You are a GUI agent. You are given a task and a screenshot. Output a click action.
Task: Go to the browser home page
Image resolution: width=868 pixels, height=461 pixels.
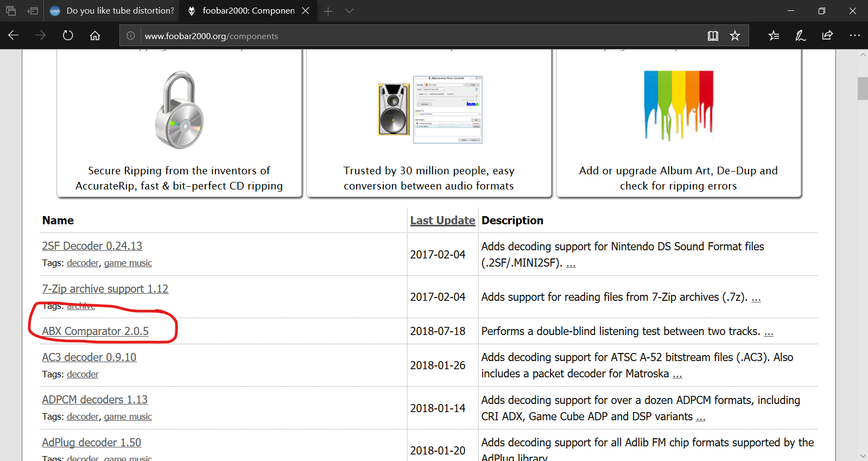coord(95,35)
